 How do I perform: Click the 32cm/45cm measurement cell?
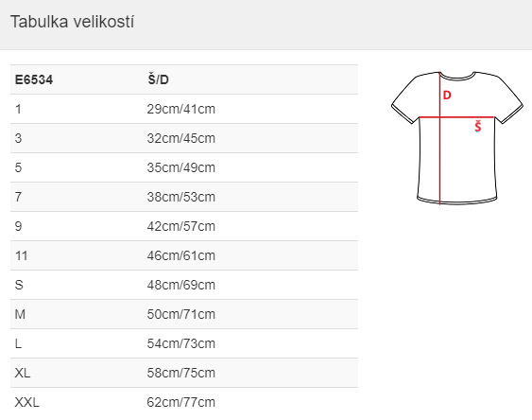click(x=181, y=138)
